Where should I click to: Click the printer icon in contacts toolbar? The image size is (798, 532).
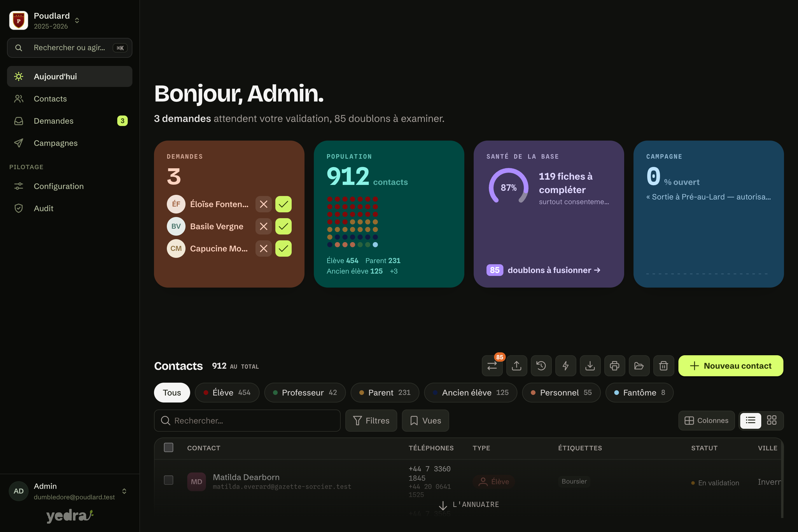tap(615, 366)
